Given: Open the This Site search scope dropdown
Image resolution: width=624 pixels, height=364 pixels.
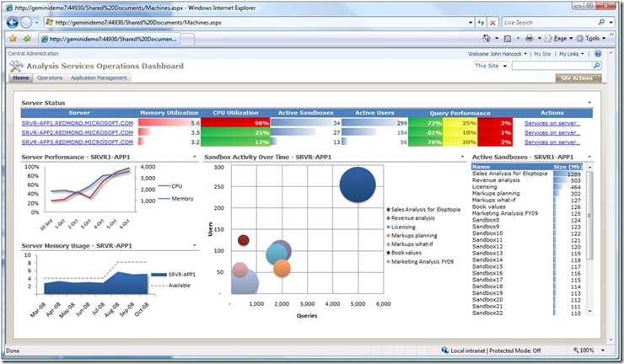Looking at the screenshot, I should click(x=491, y=66).
